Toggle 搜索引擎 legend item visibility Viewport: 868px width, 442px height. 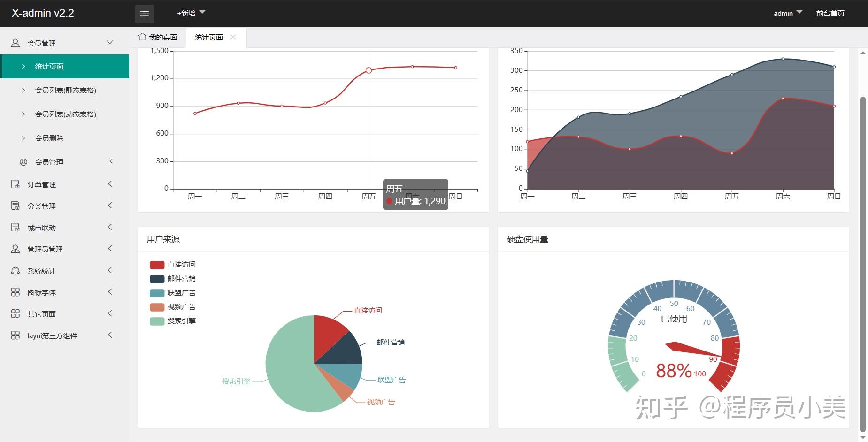[172, 321]
